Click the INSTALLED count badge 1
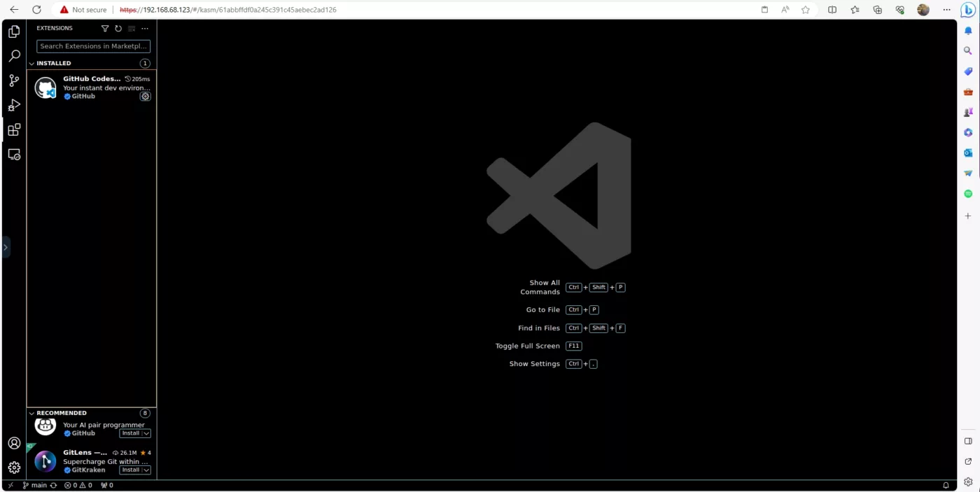Screen dimensions: 980x492 (x=145, y=63)
